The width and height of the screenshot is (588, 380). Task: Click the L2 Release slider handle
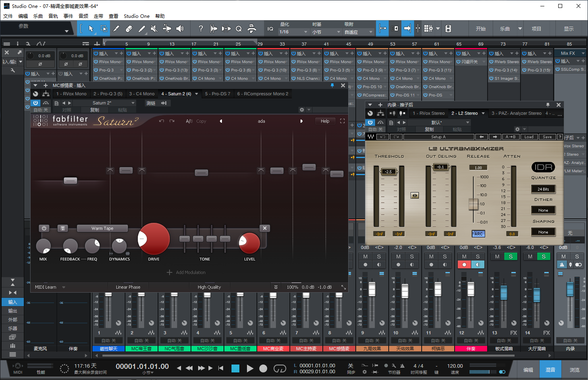coord(473,204)
